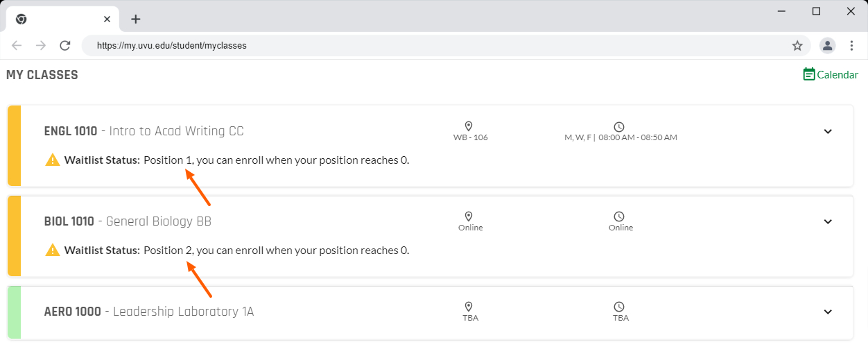Open a new browser tab
Viewport: 868px width, 347px height.
136,19
